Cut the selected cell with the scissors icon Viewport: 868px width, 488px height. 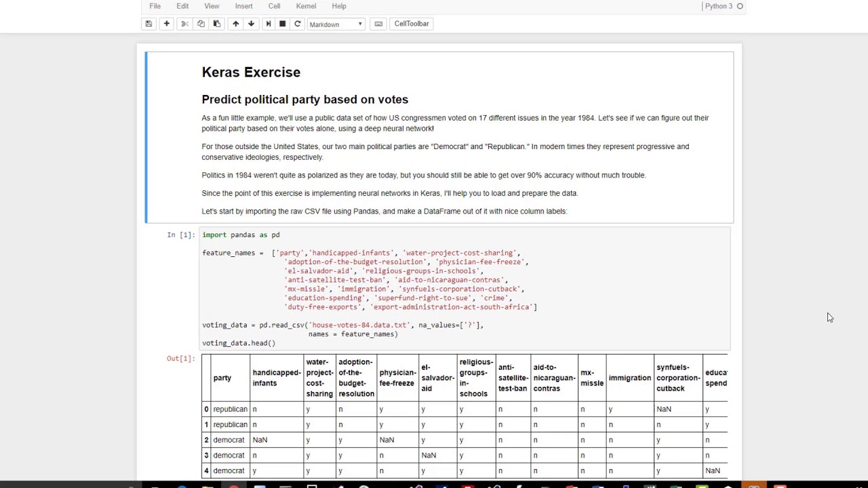[184, 24]
